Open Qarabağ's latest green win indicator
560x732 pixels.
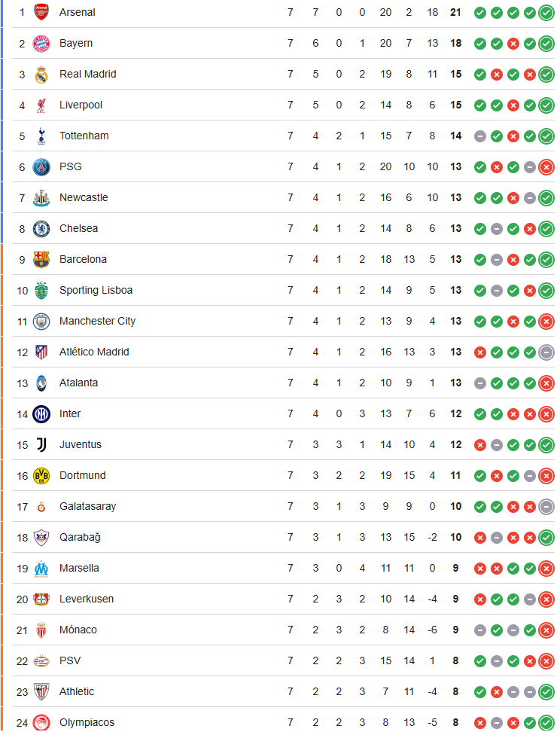(x=546, y=537)
